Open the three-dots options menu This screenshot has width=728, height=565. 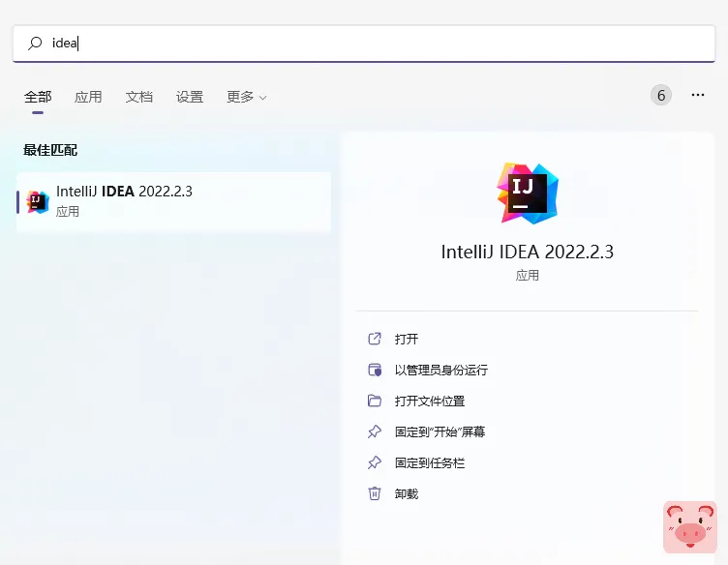click(x=697, y=95)
